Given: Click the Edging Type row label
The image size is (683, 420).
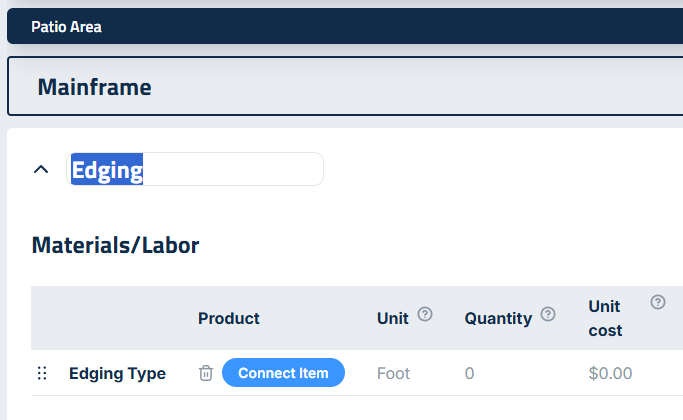Looking at the screenshot, I should pyautogui.click(x=117, y=373).
